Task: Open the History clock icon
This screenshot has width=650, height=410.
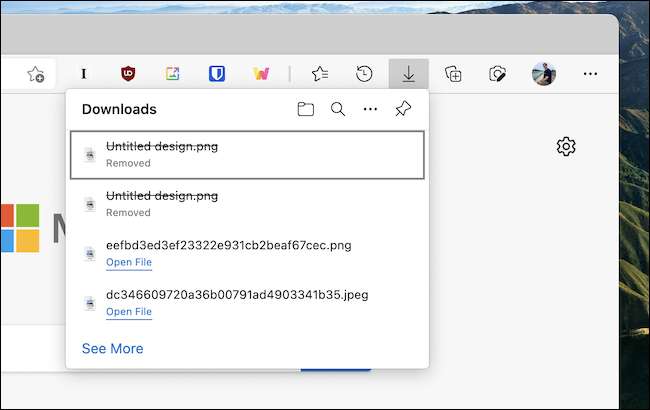Action: click(364, 74)
